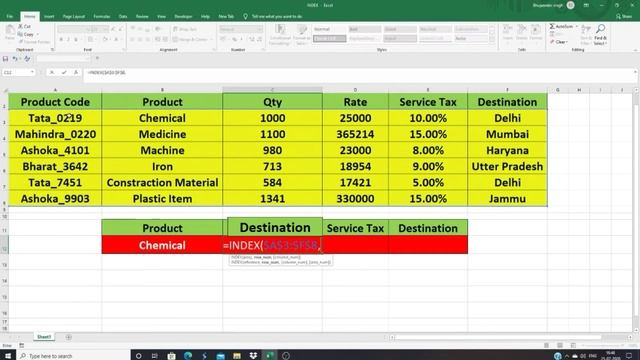Open the Page Layout tab
This screenshot has height=360, width=640.
click(x=74, y=16)
